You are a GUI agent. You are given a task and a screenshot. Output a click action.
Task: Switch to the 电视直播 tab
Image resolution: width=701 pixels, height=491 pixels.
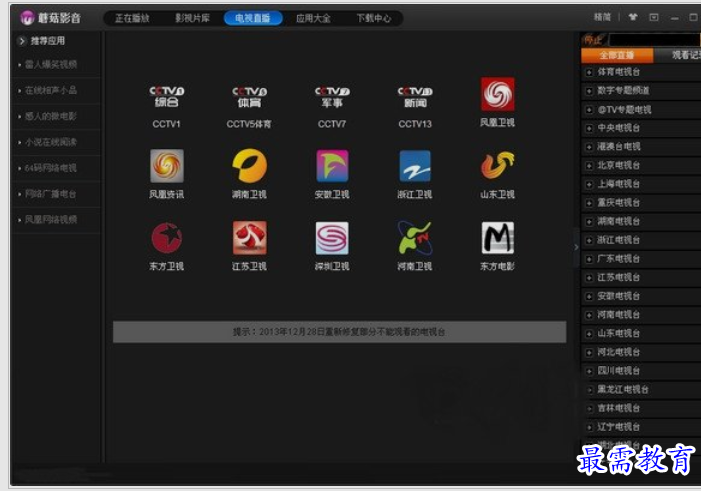(x=253, y=18)
